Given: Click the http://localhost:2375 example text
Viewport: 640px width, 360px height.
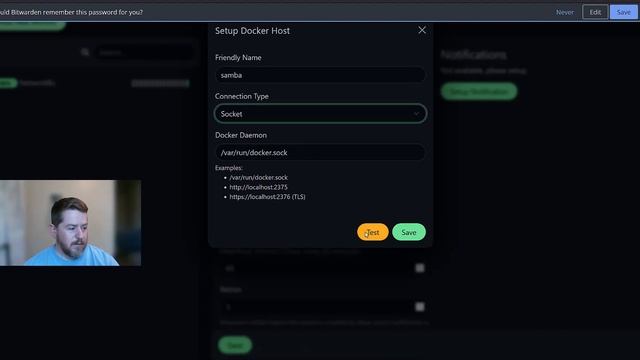Looking at the screenshot, I should (x=258, y=187).
